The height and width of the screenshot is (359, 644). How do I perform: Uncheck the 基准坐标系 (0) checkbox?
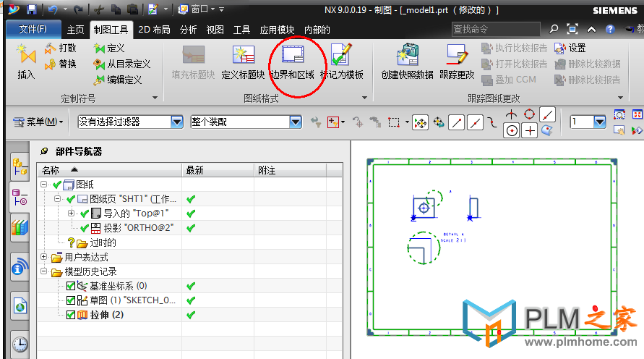point(71,286)
